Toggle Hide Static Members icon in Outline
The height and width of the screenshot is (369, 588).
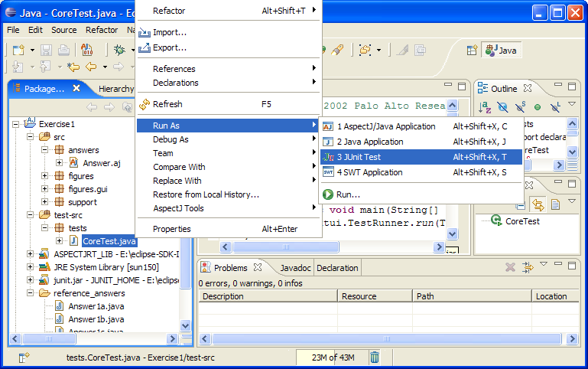pos(520,107)
